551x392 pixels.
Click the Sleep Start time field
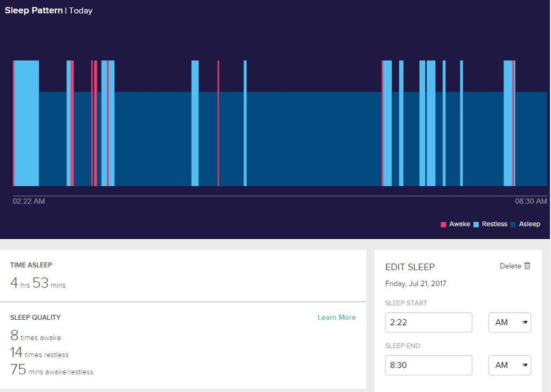click(429, 323)
